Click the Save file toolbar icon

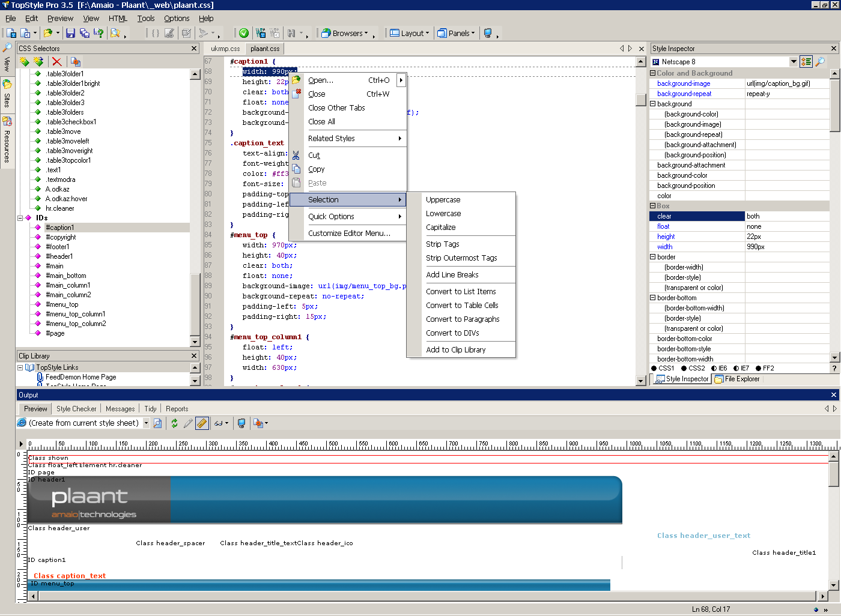[70, 33]
